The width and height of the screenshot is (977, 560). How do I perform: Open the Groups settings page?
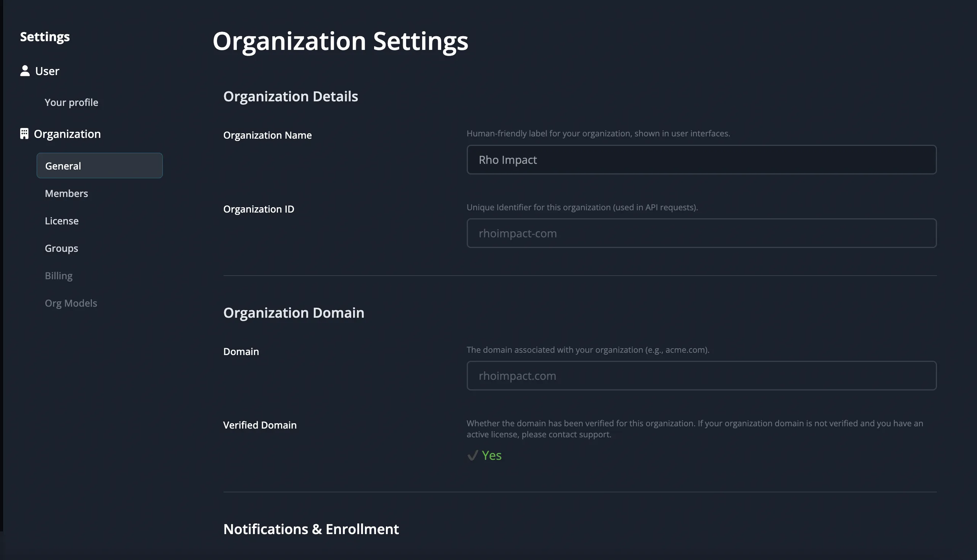[61, 248]
